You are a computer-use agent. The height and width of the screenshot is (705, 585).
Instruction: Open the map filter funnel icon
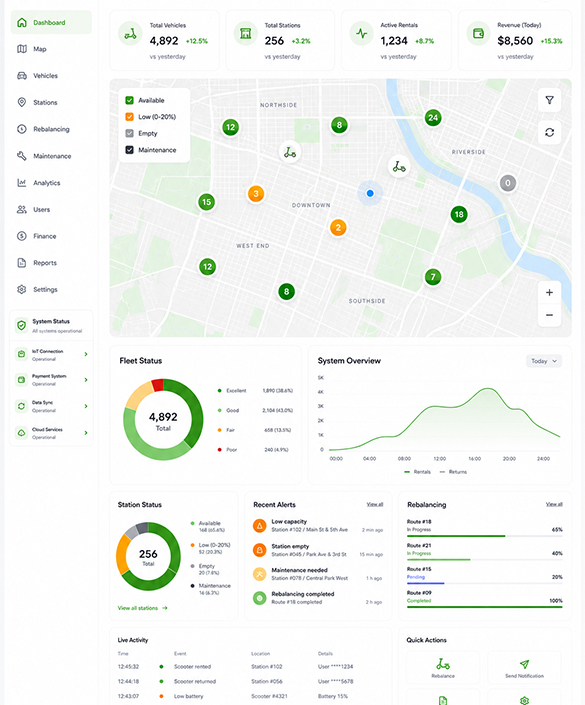(549, 100)
